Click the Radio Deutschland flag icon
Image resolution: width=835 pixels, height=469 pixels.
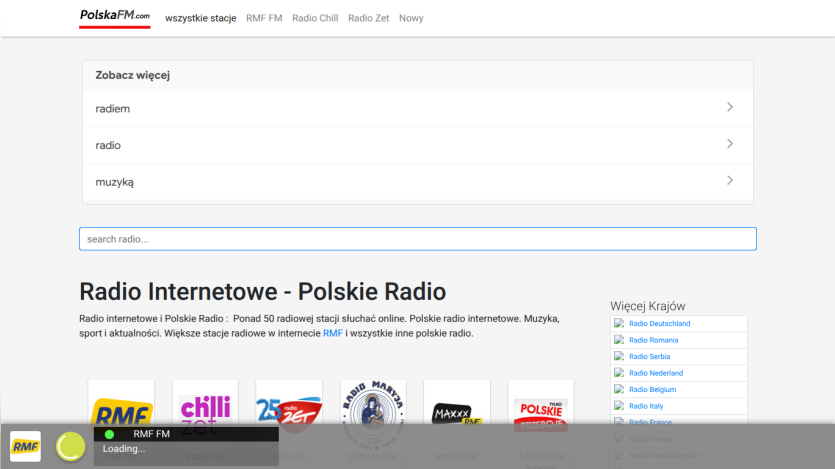[x=619, y=323]
